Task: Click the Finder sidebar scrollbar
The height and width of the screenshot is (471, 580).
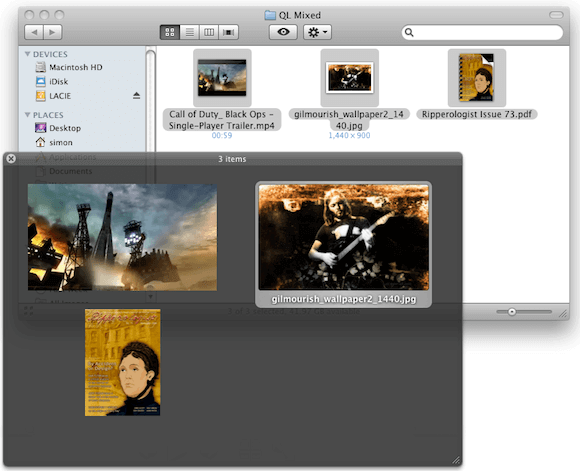Action: (150, 100)
